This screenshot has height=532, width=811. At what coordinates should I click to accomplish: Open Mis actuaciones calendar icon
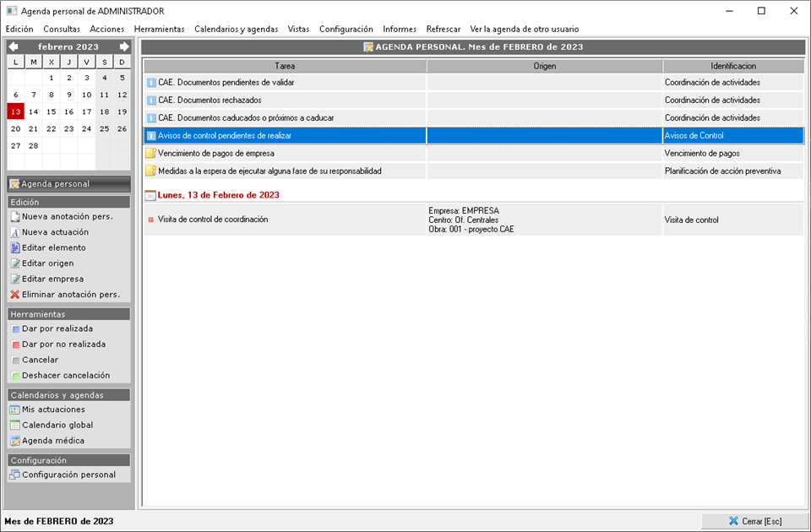point(14,410)
